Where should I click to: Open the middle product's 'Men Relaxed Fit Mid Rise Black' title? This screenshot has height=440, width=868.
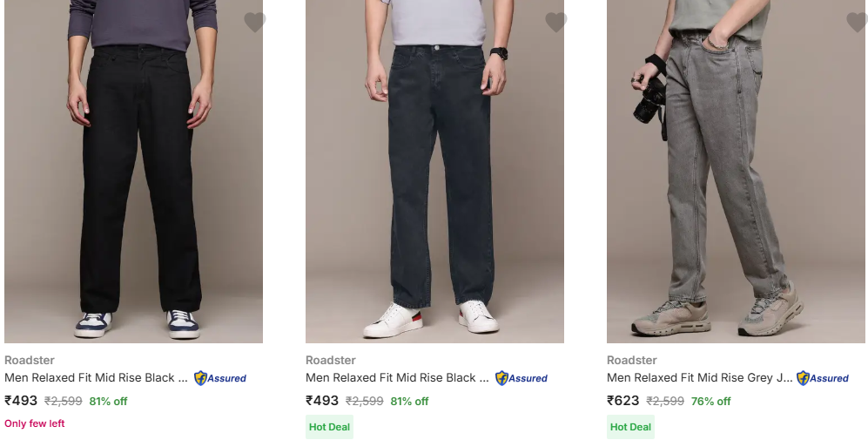click(397, 378)
